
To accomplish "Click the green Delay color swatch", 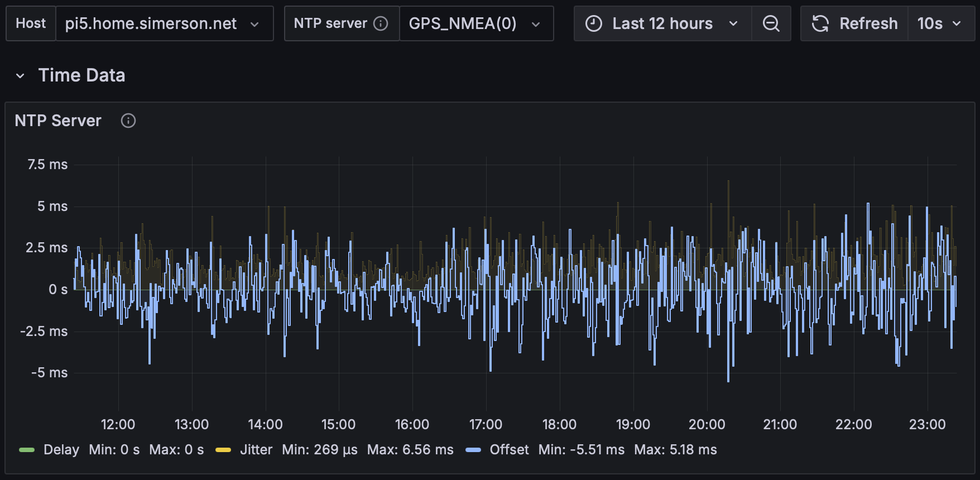I will pos(27,450).
